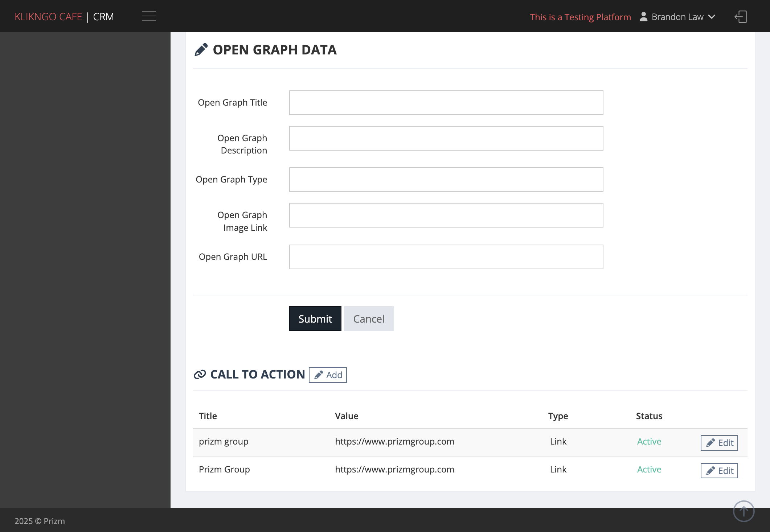This screenshot has width=770, height=532.
Task: Add a new Call To Action
Action: 328,375
